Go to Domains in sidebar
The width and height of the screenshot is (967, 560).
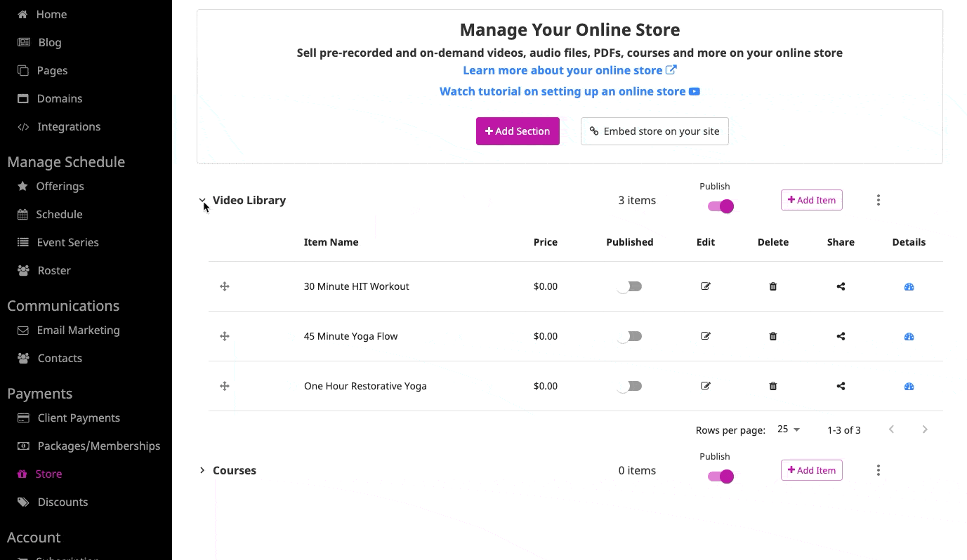pyautogui.click(x=60, y=98)
